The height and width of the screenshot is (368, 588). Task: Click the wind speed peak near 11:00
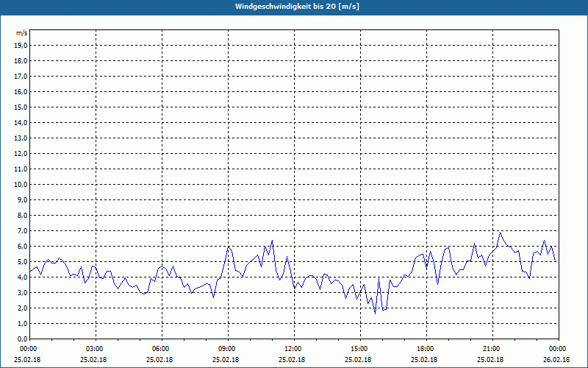tap(272, 241)
